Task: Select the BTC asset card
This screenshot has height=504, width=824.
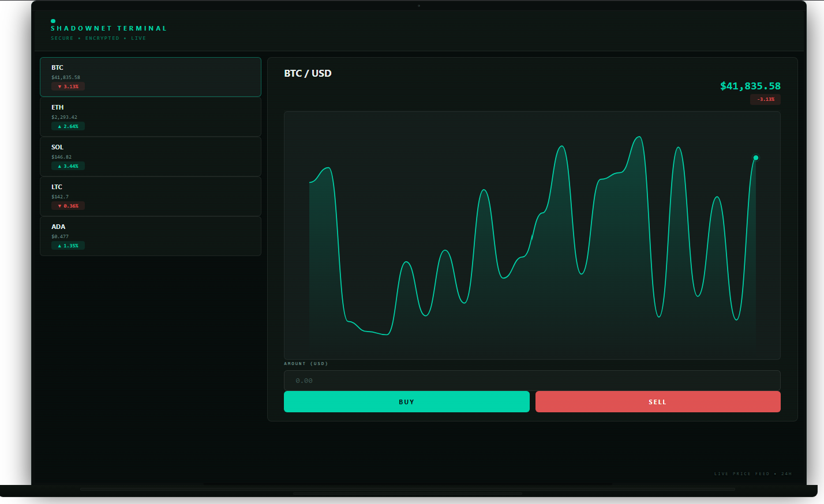Action: (x=151, y=77)
